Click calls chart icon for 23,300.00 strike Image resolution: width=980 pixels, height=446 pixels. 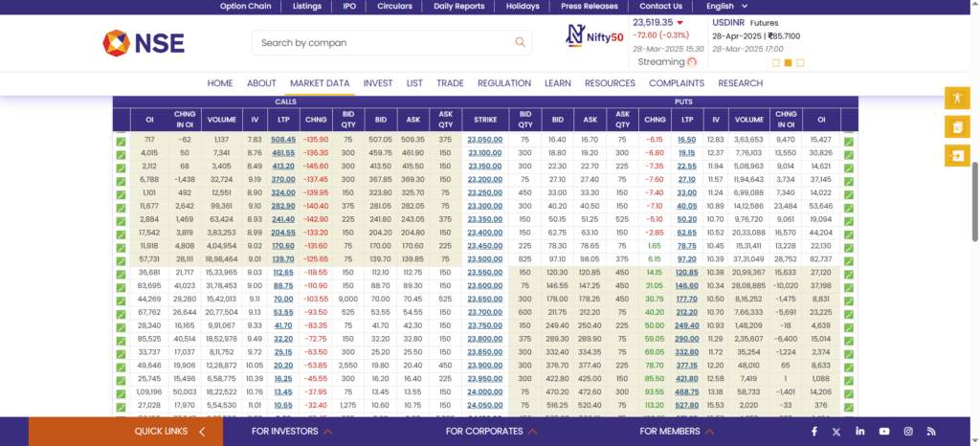[121, 208]
